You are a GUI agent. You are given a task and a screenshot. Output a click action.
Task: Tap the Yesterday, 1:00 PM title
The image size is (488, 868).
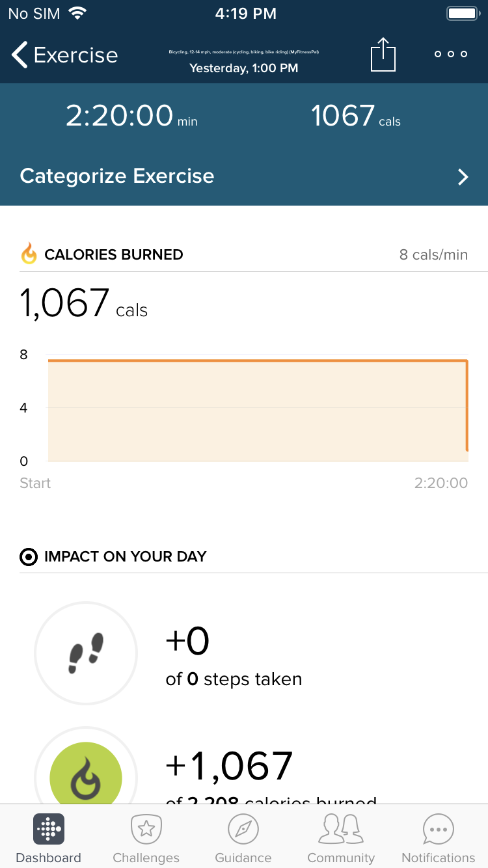point(244,68)
